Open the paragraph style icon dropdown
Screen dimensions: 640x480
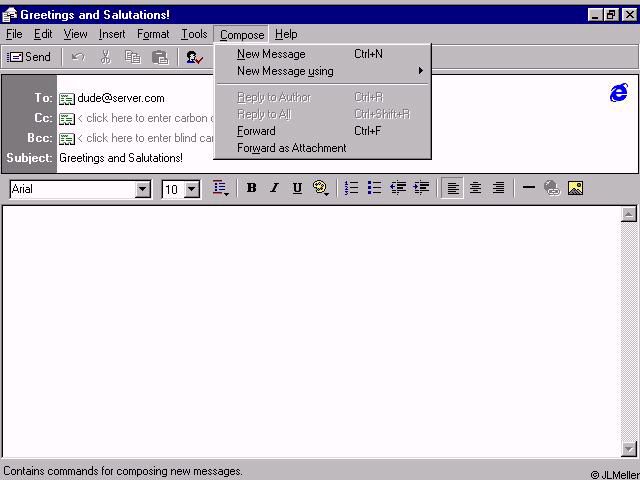(221, 188)
